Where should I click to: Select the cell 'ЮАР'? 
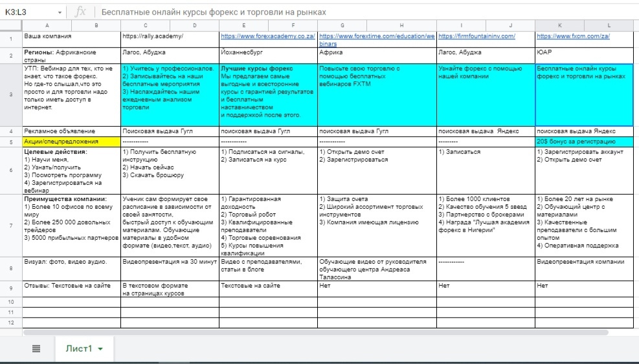(584, 56)
